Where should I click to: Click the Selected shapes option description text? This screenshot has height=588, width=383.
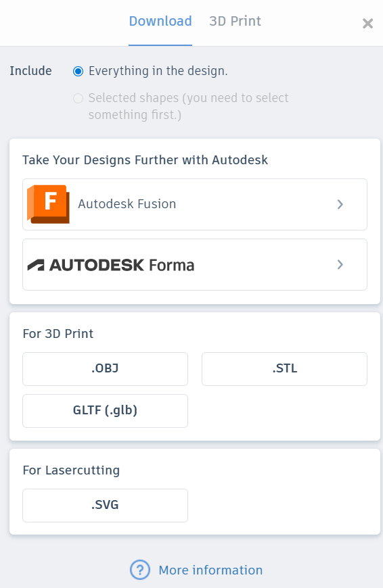coord(188,106)
